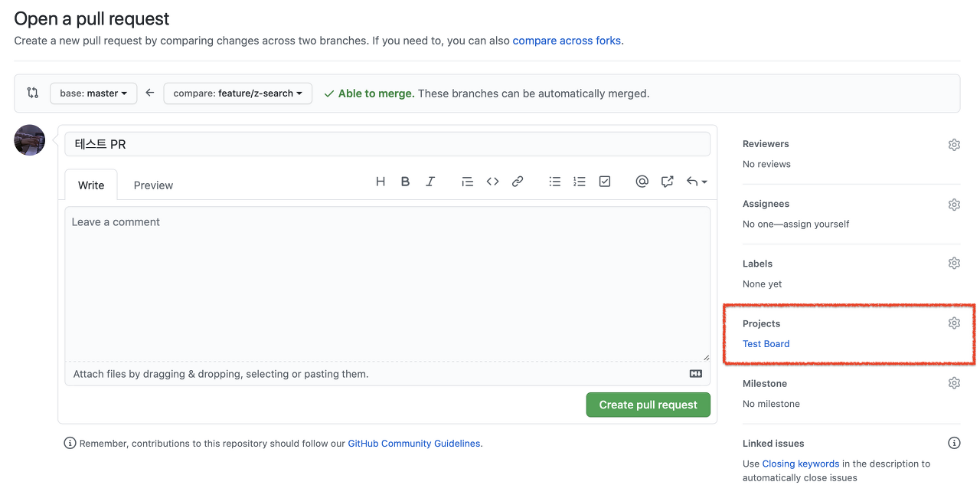
Task: Apply heading formatting in comment toolbar
Action: 381,181
